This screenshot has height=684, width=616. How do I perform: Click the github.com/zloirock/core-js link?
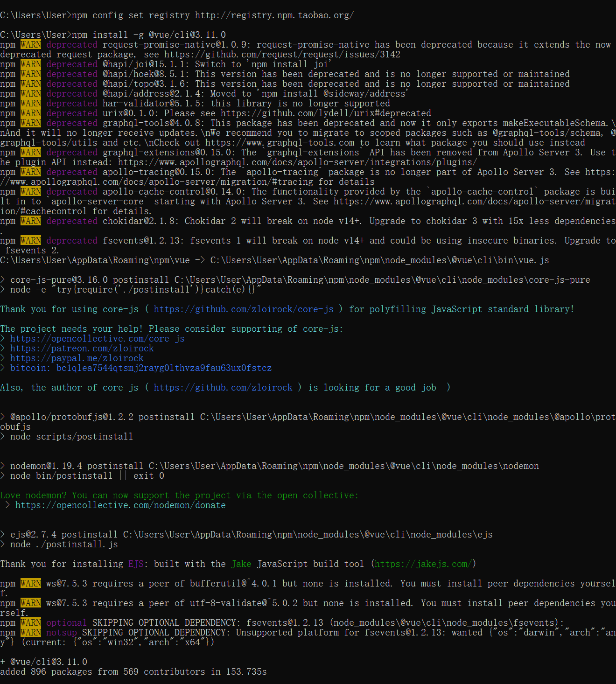pyautogui.click(x=244, y=309)
